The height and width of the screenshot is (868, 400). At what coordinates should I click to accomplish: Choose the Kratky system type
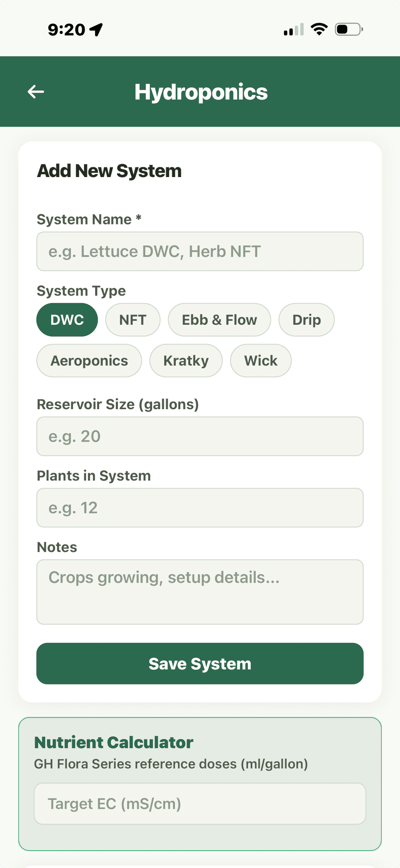click(x=186, y=360)
